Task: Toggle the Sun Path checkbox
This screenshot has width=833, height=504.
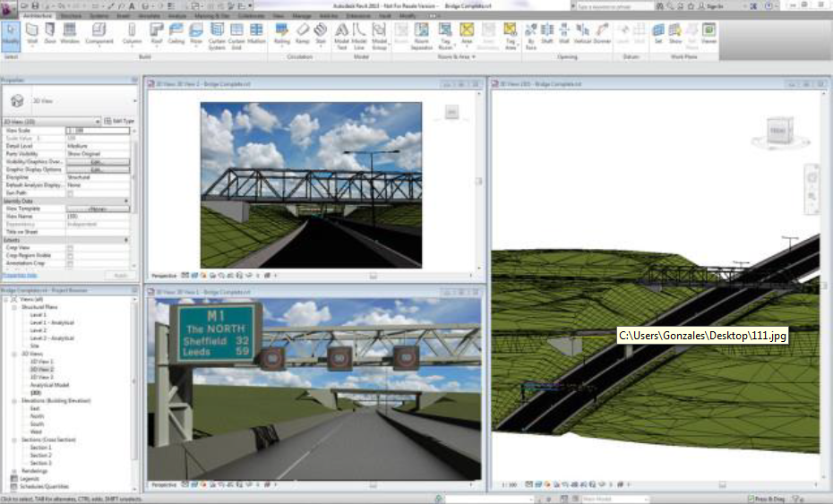Action: click(x=70, y=192)
